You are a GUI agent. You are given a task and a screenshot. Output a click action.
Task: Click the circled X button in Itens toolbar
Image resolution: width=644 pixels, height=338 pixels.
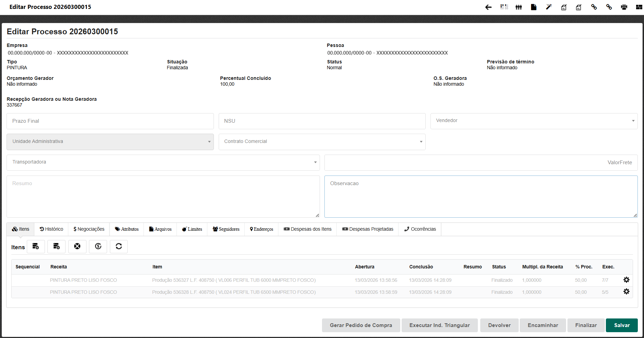point(77,246)
